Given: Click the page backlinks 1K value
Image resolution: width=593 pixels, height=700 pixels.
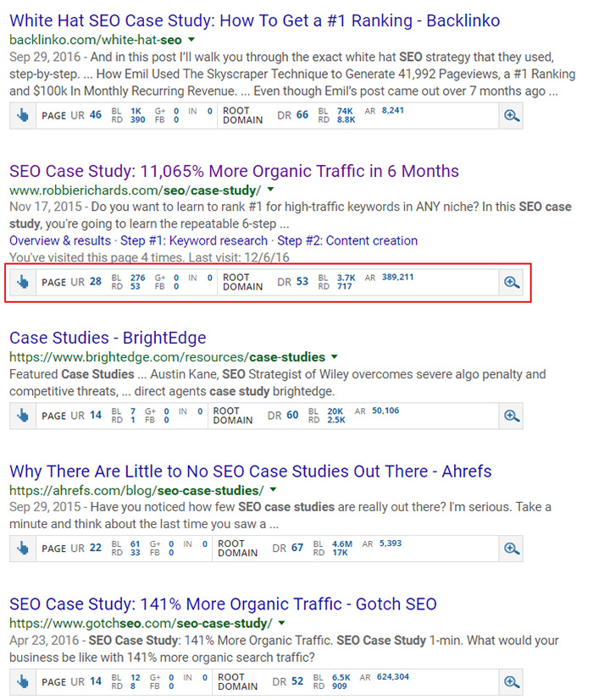Looking at the screenshot, I should 136,111.
